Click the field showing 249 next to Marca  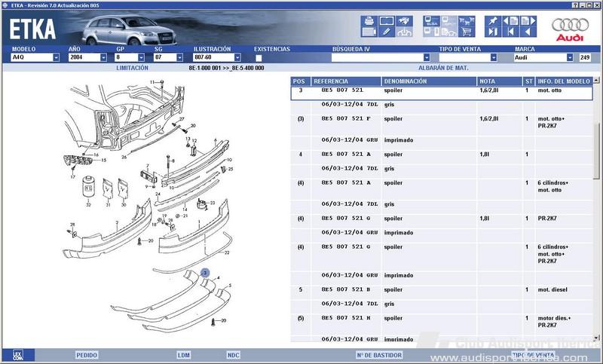[585, 58]
